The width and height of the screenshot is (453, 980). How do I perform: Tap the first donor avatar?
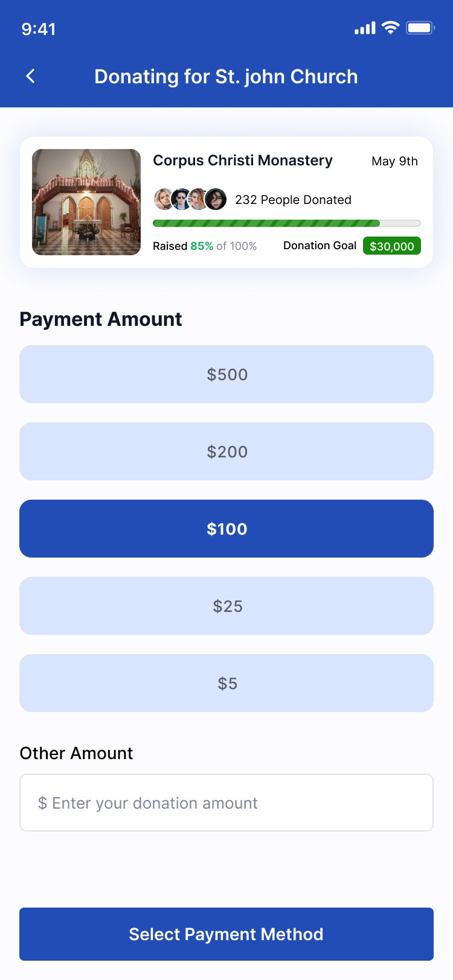coord(163,199)
